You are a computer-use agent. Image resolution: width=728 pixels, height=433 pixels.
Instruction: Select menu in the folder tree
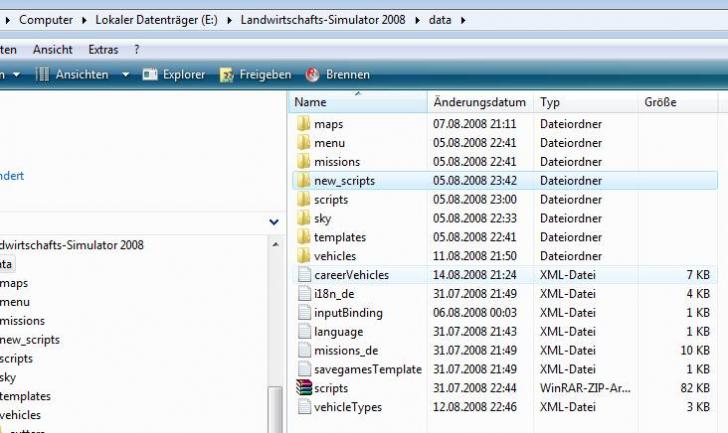coord(15,302)
